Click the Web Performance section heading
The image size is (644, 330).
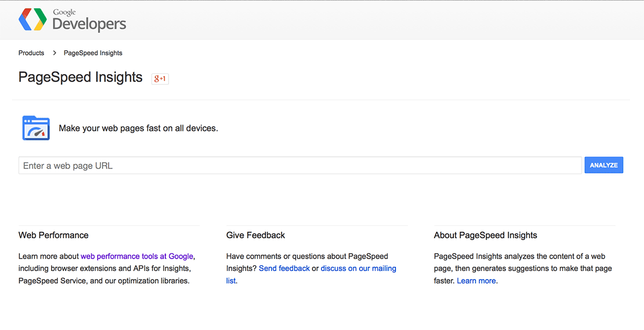54,235
